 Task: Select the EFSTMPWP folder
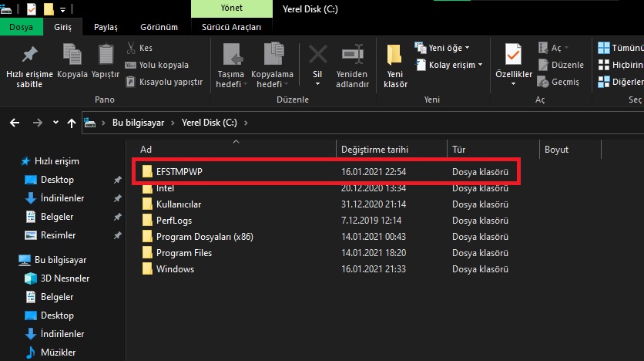click(x=327, y=171)
